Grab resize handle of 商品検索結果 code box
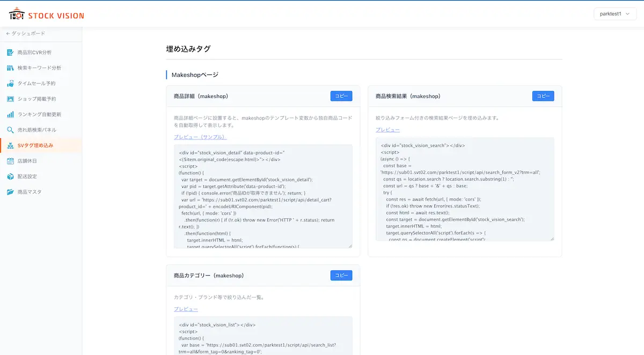 [x=552, y=238]
